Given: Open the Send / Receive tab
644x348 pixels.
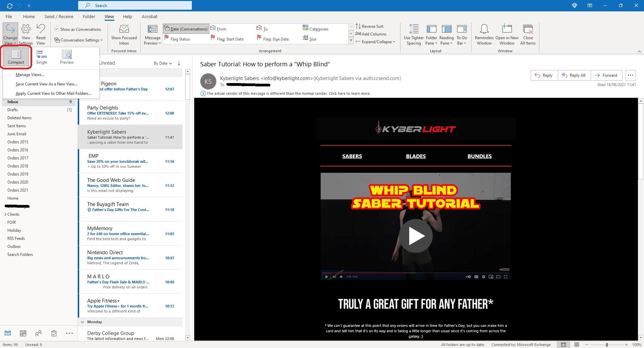Looking at the screenshot, I should coord(59,16).
